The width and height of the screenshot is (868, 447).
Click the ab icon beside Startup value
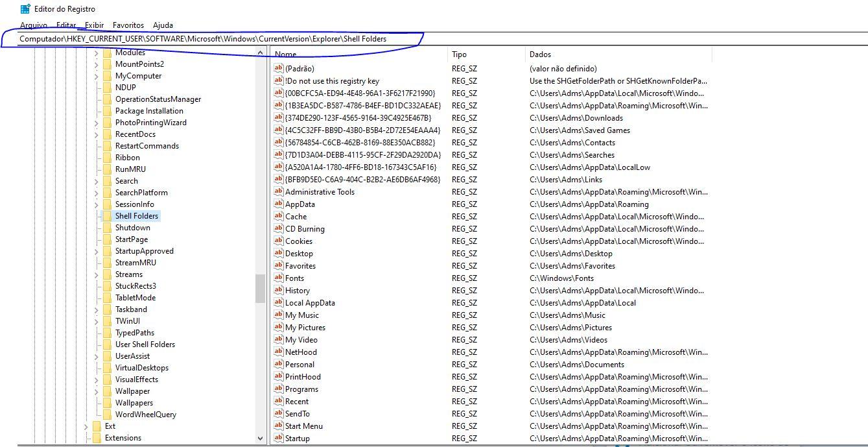[x=279, y=438]
